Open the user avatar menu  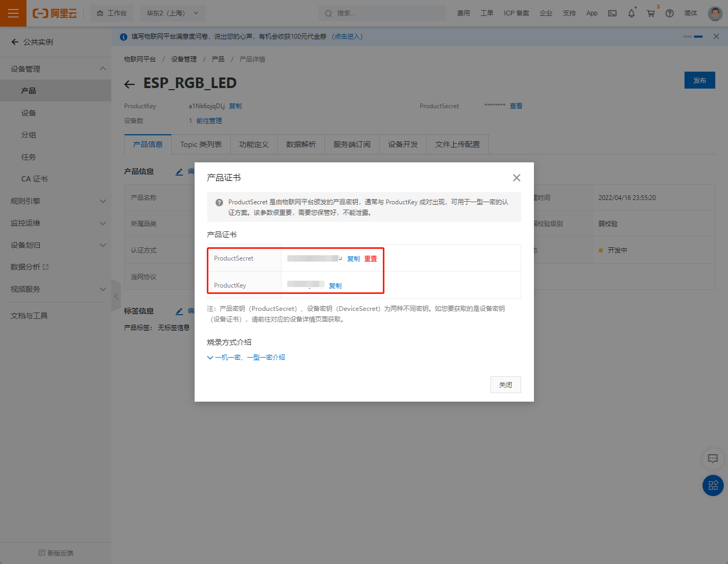point(715,13)
